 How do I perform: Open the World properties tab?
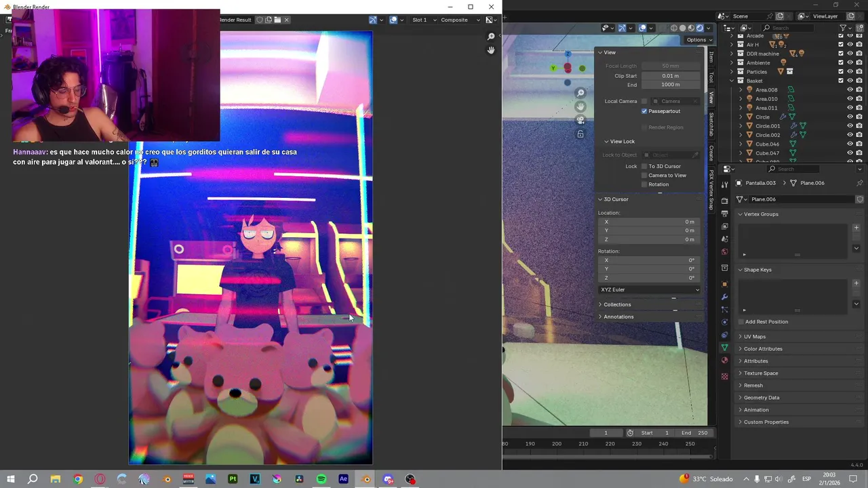tap(724, 252)
